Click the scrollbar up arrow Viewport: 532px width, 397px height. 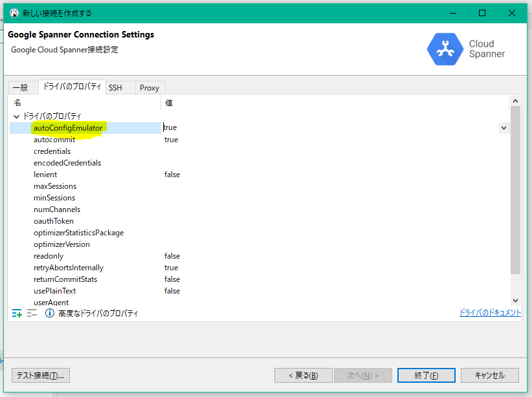coord(515,101)
